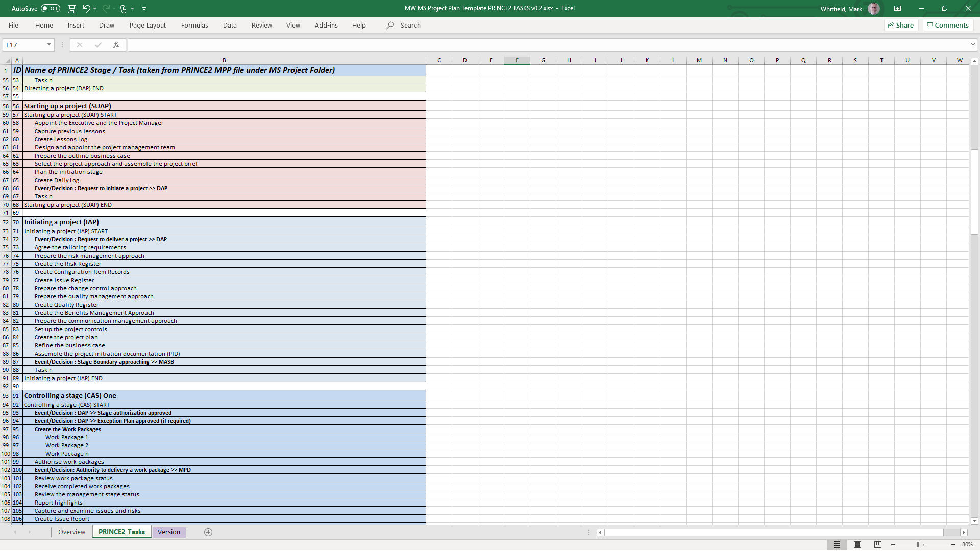Click the Share button
Screen dimensions: 980x551
pos(901,25)
